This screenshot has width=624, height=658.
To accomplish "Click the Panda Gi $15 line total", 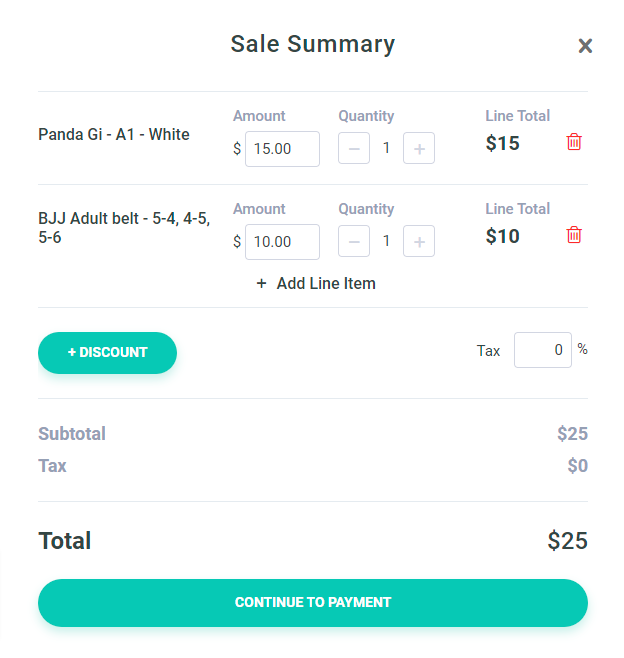I will [503, 143].
